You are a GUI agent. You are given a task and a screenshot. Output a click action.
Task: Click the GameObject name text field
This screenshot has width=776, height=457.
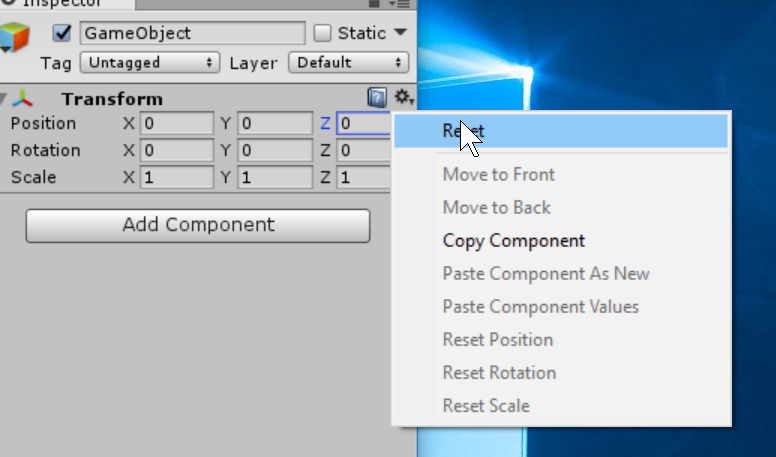tap(192, 33)
